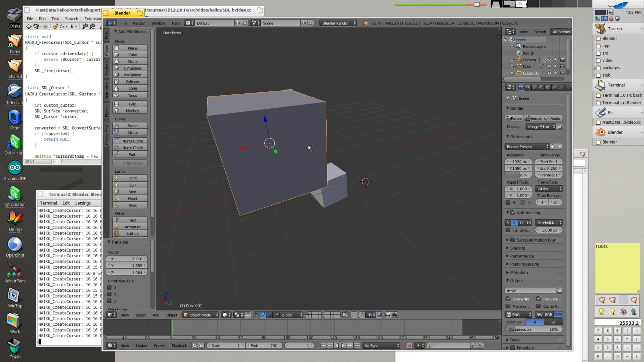Add a render preset with plus button
The image size is (644, 362).
553,147
